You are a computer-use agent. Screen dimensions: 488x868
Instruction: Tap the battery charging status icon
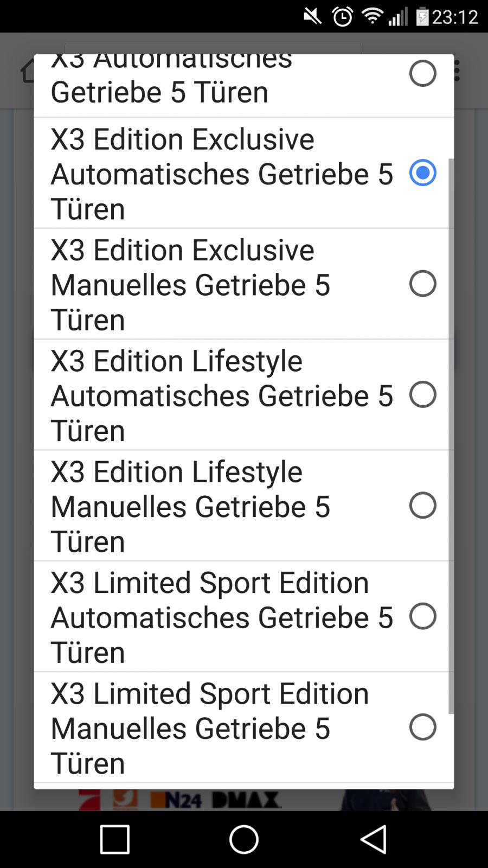(x=422, y=17)
